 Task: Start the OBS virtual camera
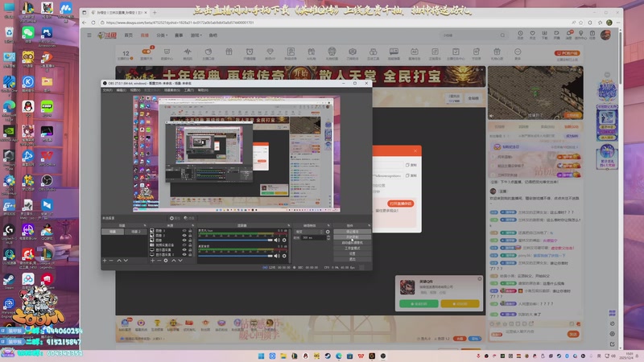(352, 243)
